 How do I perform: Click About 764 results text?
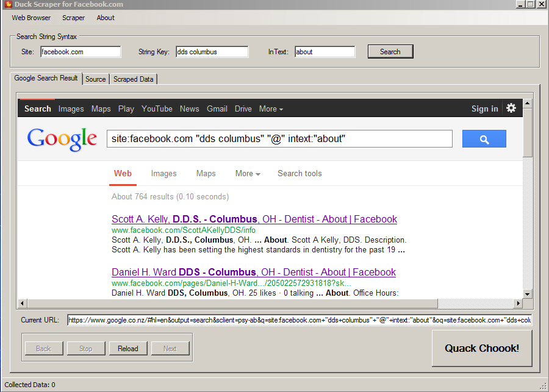coord(170,197)
